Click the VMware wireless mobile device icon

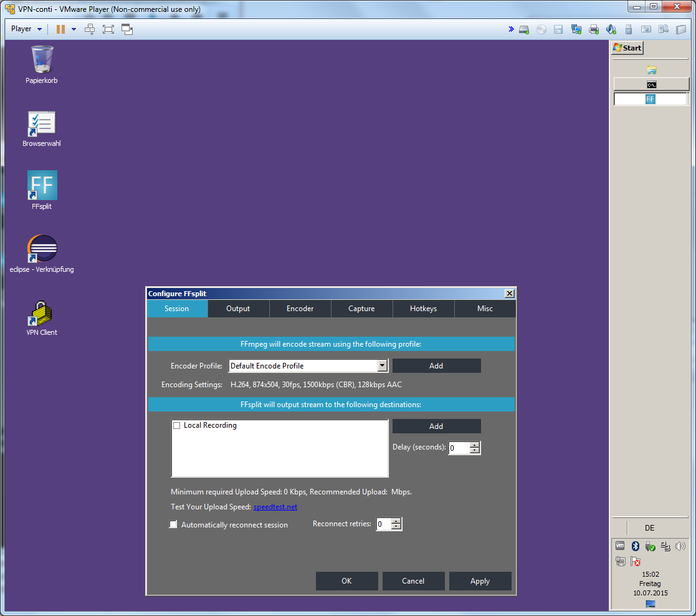[664, 30]
